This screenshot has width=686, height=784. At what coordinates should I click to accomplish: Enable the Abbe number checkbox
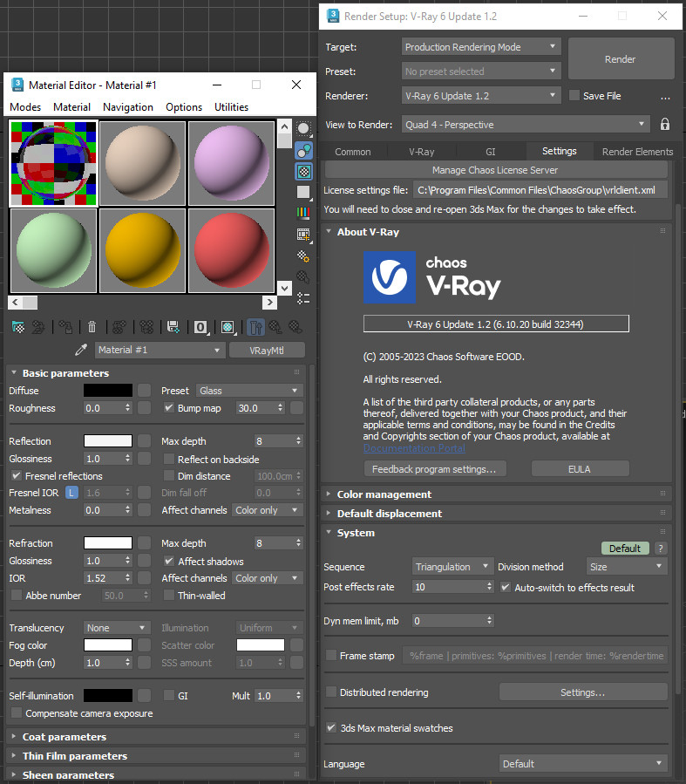pos(17,595)
